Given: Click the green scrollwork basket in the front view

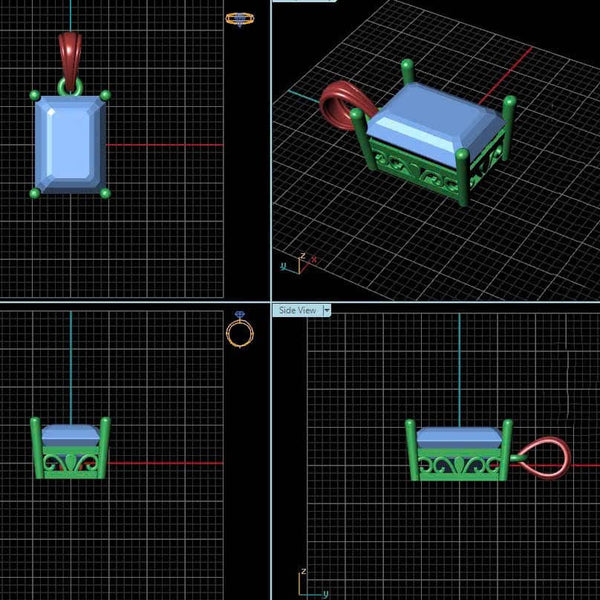Looking at the screenshot, I should [70, 463].
